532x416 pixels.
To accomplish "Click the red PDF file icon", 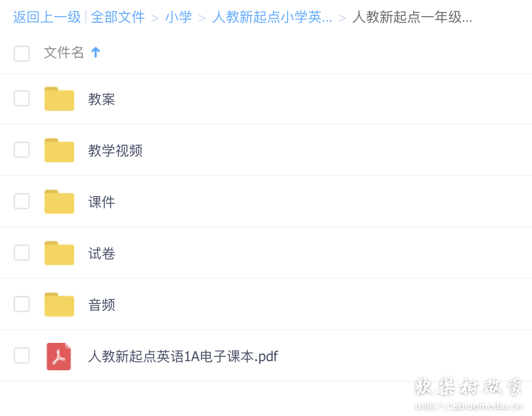I will tap(59, 355).
